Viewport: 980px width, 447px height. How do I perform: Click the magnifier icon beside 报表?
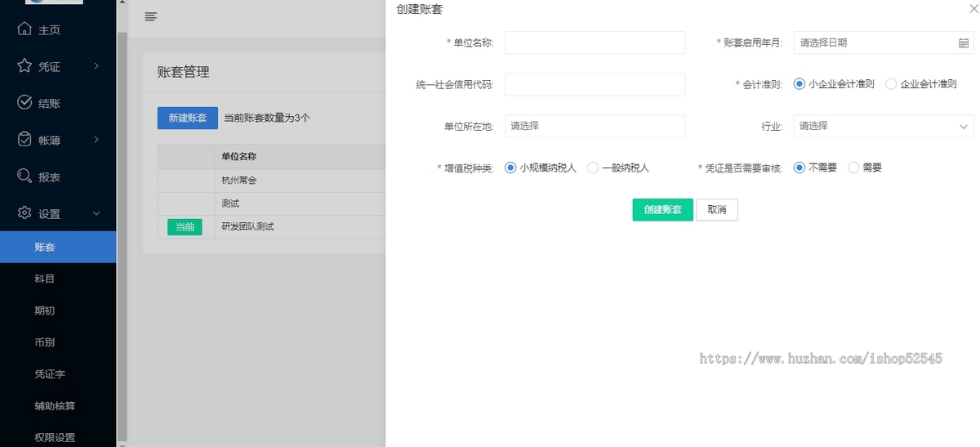[24, 177]
